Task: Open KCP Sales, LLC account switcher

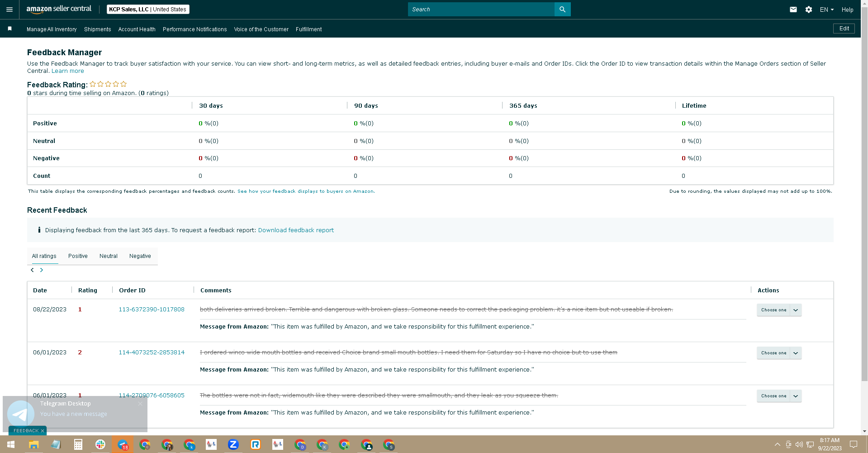Action: (148, 9)
